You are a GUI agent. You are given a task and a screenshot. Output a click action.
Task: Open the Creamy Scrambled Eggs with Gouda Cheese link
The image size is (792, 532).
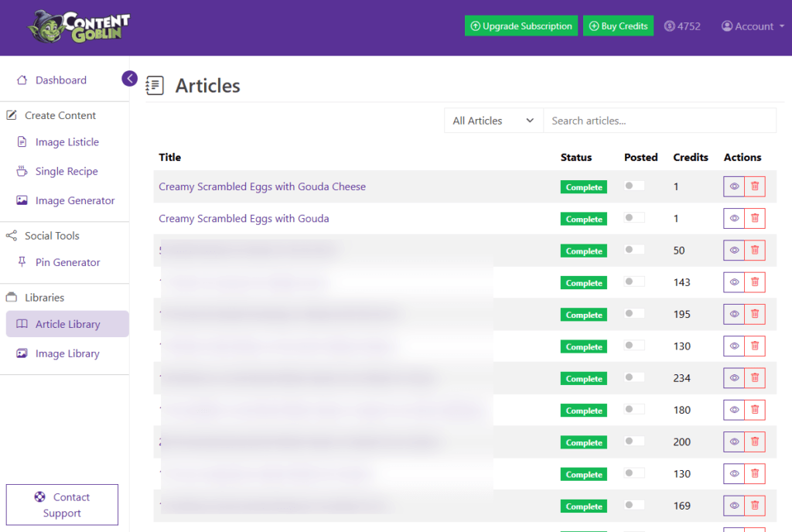[x=262, y=186]
